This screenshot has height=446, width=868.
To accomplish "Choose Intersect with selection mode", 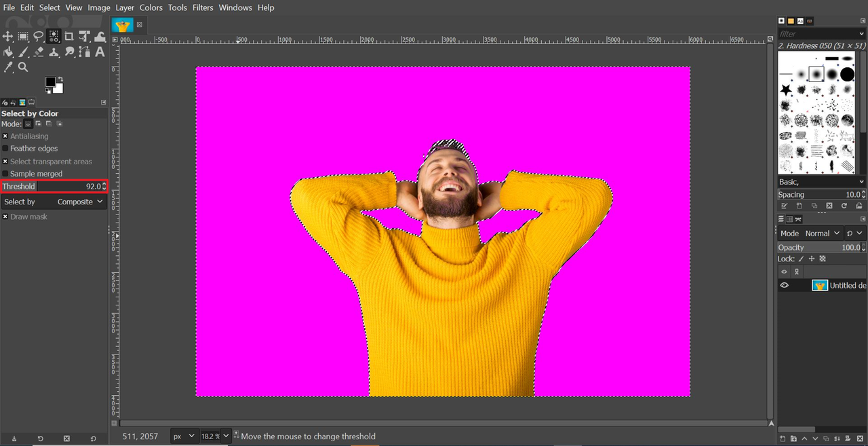I will click(59, 124).
